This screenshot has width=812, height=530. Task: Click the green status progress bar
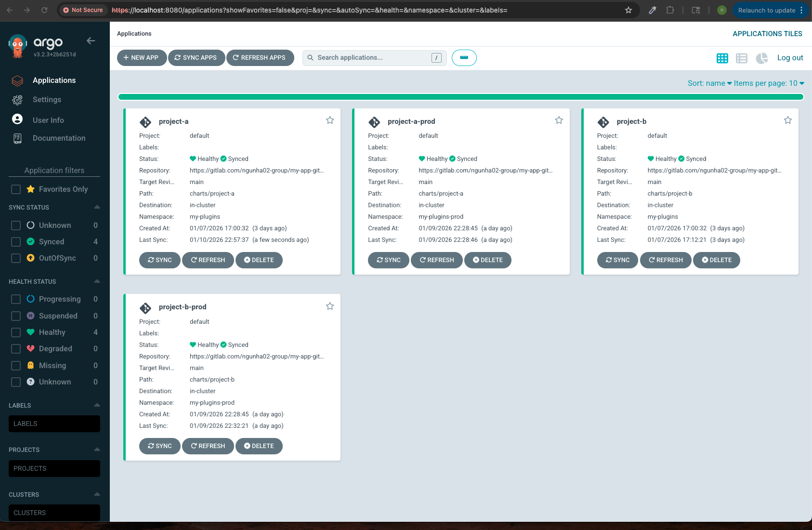460,97
